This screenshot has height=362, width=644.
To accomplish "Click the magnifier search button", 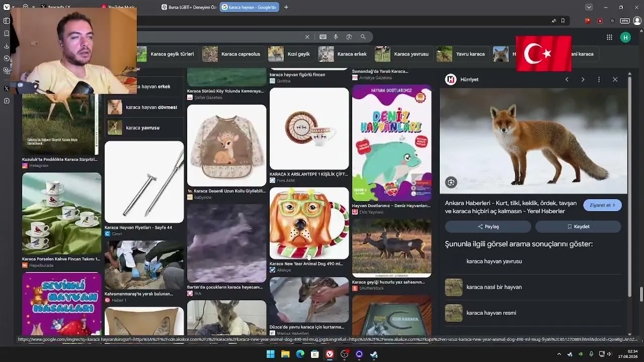I will pyautogui.click(x=363, y=37).
